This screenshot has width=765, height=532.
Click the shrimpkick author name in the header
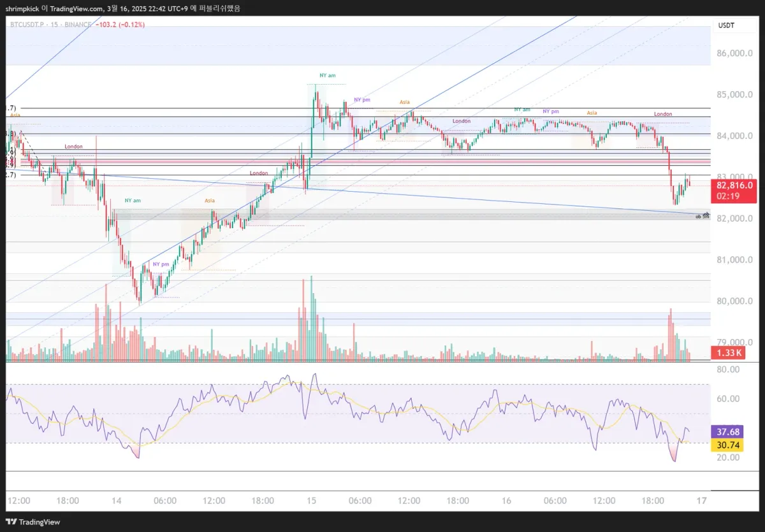[22, 9]
